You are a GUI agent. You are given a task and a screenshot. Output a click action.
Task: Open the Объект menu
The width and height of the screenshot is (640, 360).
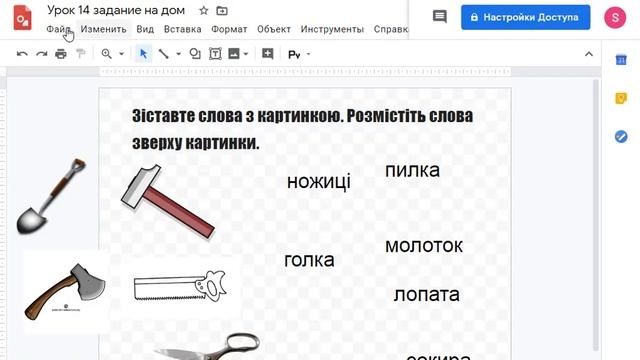(x=274, y=29)
